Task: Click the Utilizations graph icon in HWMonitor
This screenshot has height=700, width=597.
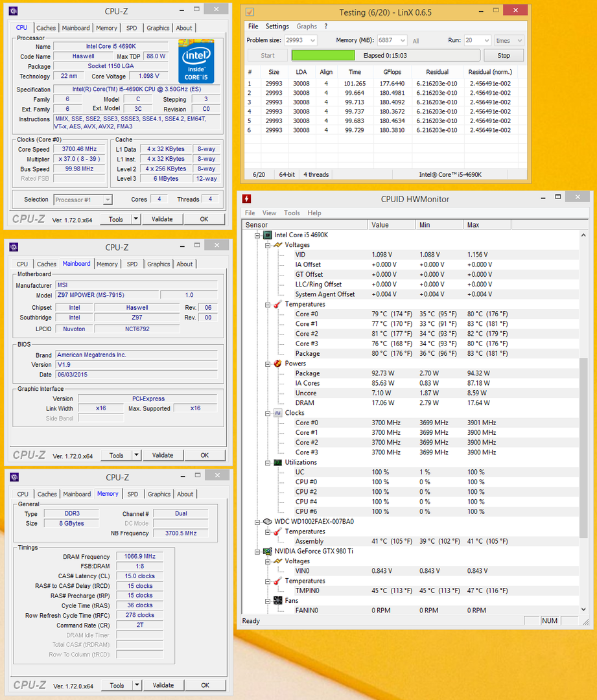Action: [277, 462]
